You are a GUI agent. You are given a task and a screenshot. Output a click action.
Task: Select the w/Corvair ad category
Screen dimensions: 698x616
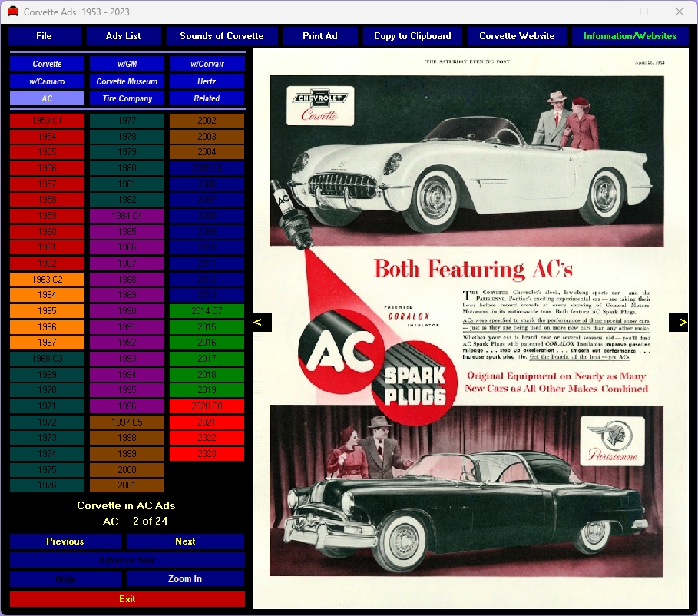pyautogui.click(x=207, y=64)
